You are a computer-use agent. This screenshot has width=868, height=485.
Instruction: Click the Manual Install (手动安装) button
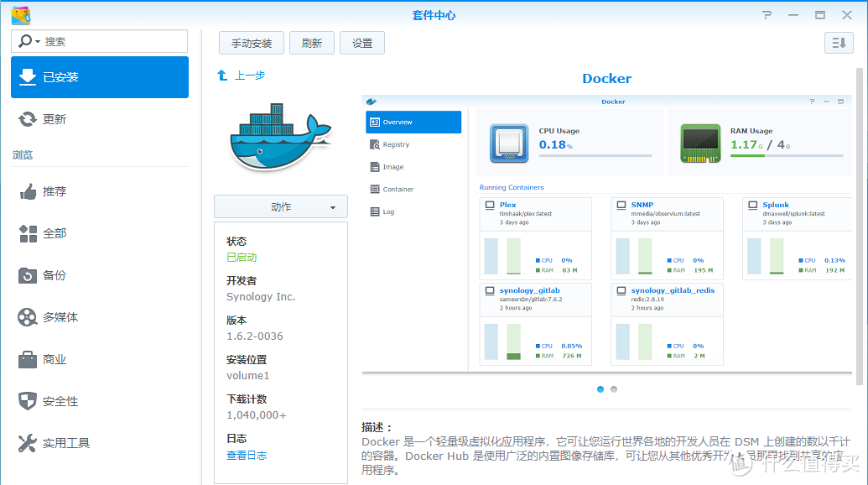coord(252,43)
